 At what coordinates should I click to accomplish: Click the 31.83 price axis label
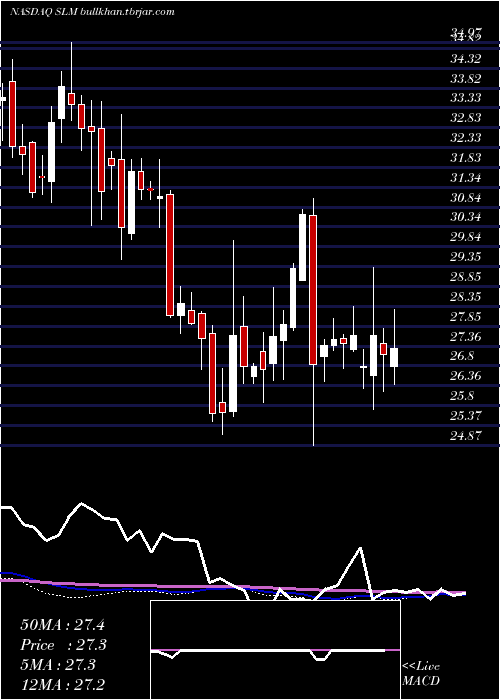(x=466, y=158)
